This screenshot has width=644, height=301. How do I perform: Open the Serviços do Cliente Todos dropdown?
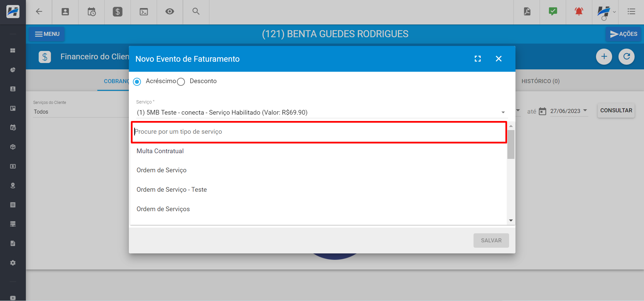(81, 112)
